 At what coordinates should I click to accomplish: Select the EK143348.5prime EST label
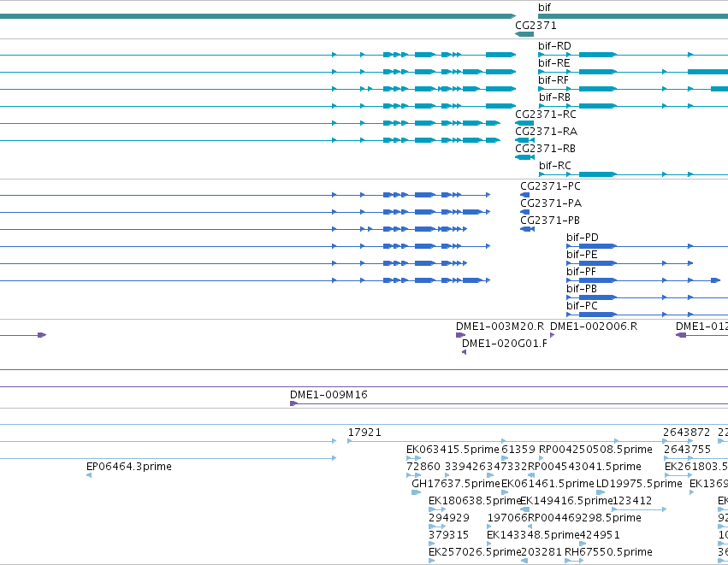[533, 535]
